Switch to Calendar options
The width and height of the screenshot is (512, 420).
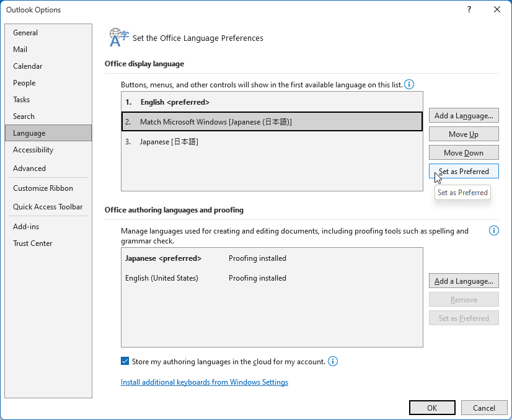(48, 66)
